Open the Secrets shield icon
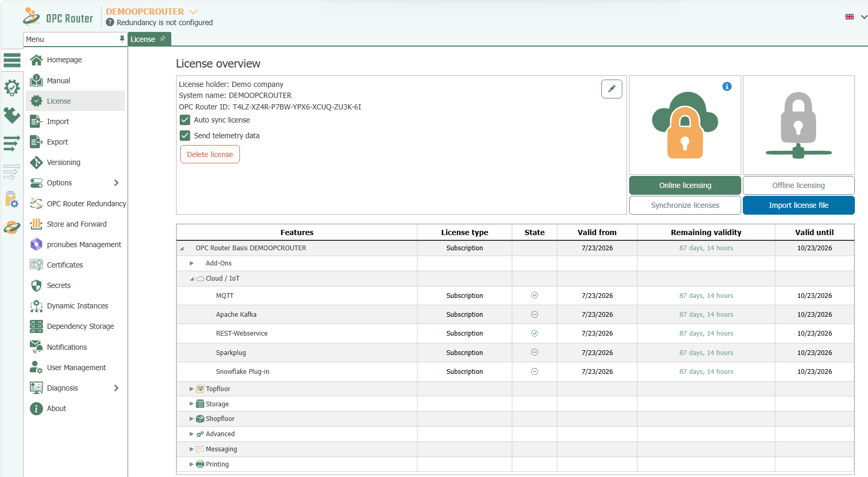This screenshot has width=868, height=477. click(36, 285)
